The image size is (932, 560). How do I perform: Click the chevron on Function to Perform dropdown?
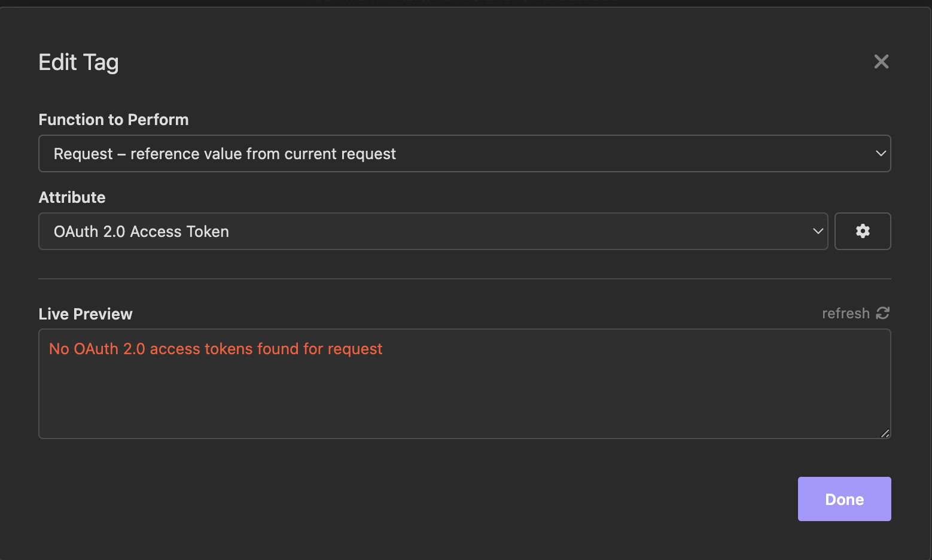[x=881, y=154]
